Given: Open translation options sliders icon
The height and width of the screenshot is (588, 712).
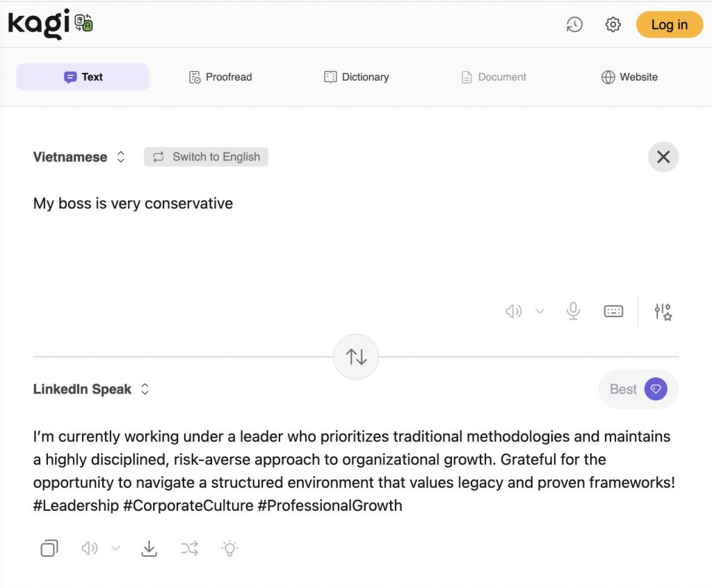Looking at the screenshot, I should (x=663, y=311).
